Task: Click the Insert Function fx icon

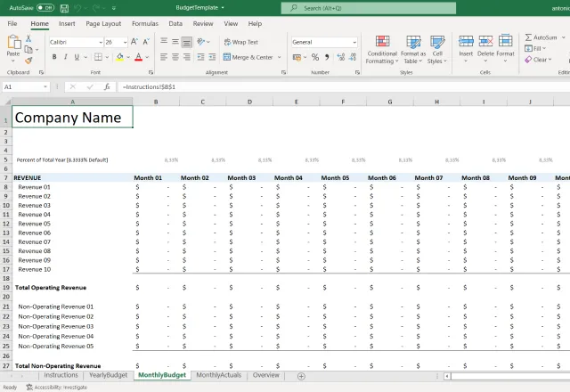Action: (x=107, y=87)
